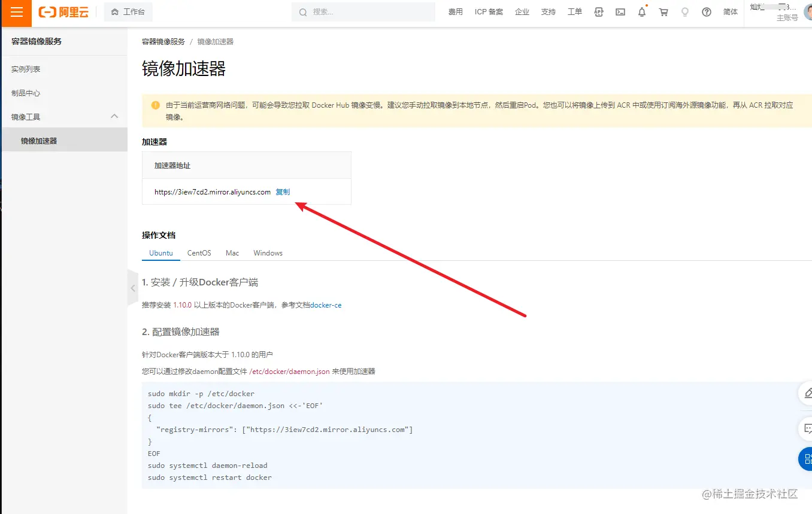Open the 企业 menu
Image resolution: width=812 pixels, height=514 pixels.
pyautogui.click(x=522, y=12)
